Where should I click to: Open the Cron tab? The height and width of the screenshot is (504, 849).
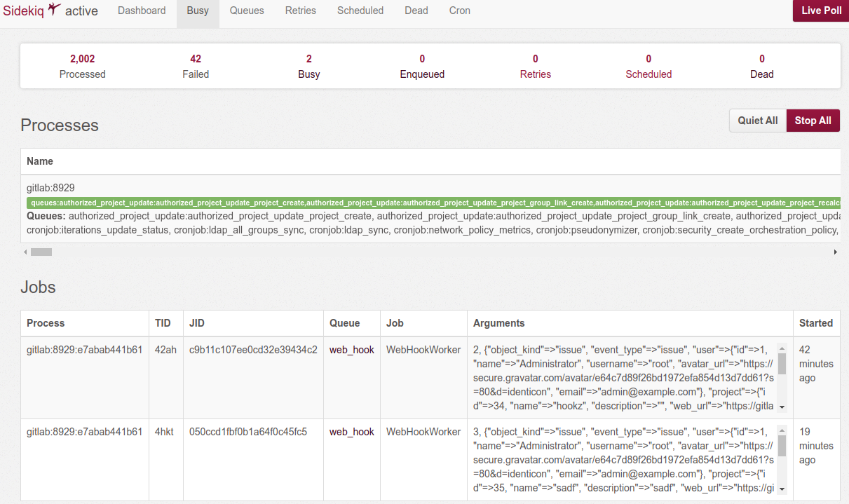point(459,11)
